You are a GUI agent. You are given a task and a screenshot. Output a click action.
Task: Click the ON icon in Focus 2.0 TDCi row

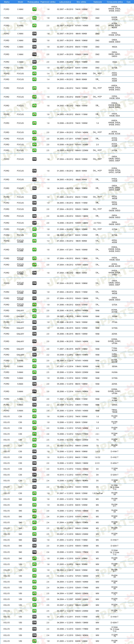click(x=34, y=223)
